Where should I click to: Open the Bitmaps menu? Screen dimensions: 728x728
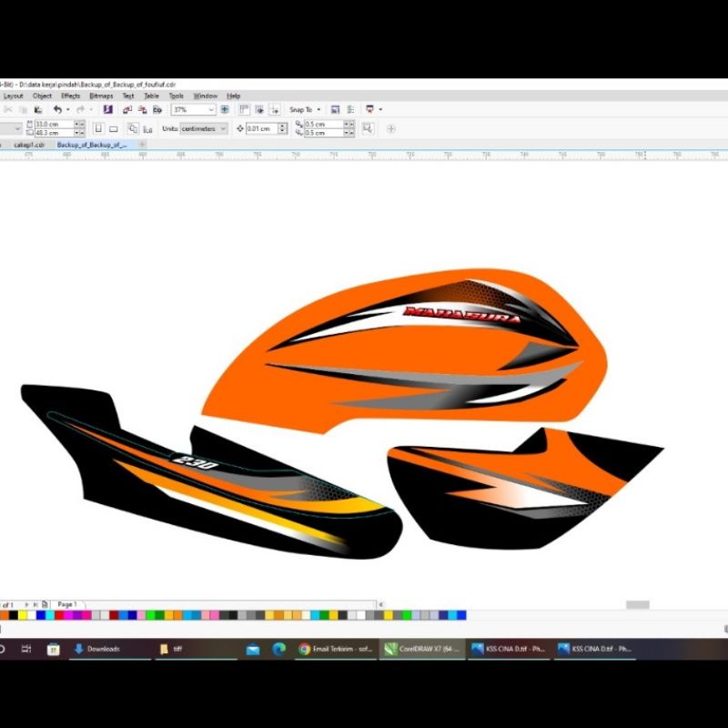pos(103,95)
